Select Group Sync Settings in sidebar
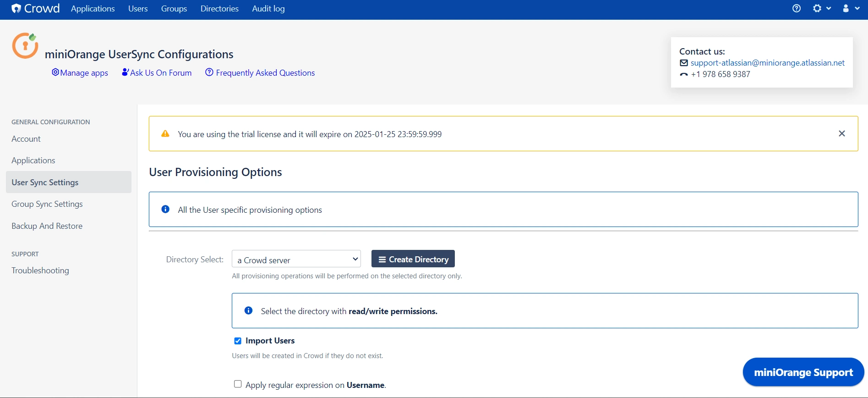The image size is (868, 398). pos(47,204)
